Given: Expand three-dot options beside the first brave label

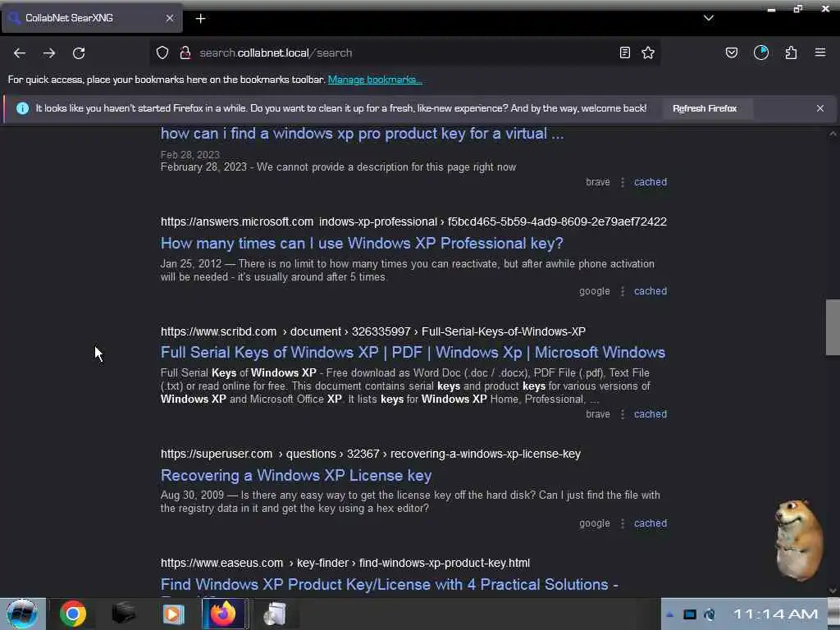Looking at the screenshot, I should pos(623,182).
